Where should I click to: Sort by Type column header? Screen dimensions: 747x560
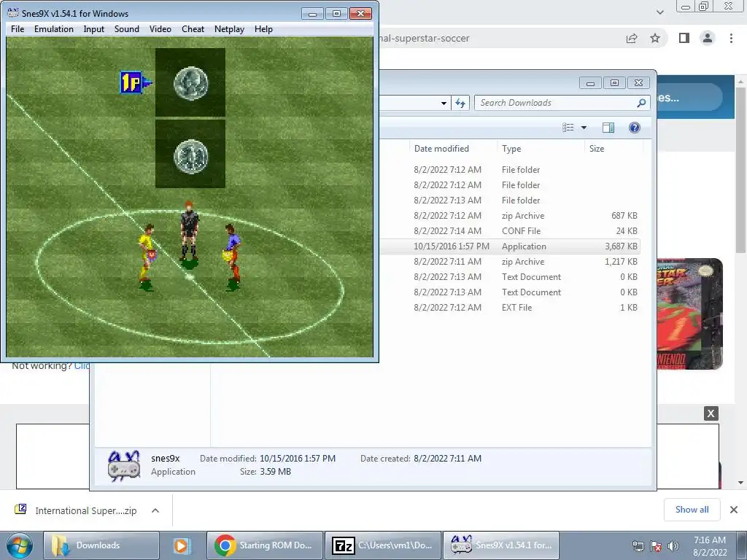(x=511, y=149)
